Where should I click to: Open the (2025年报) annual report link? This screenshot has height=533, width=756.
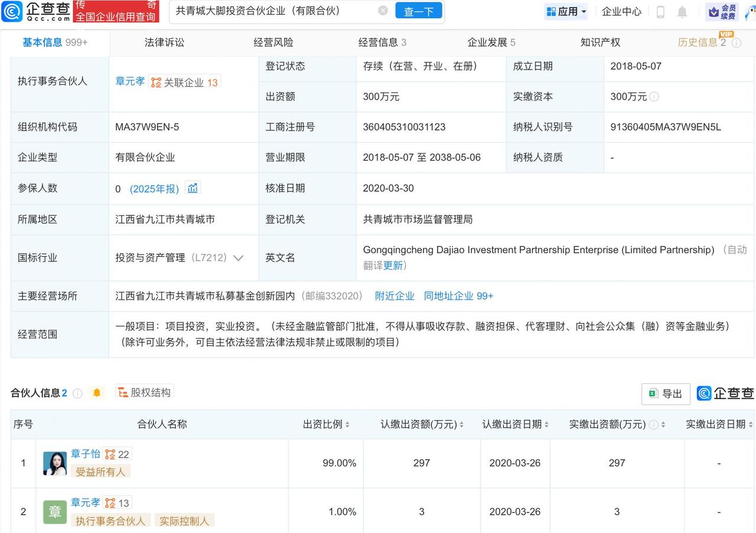(x=154, y=189)
